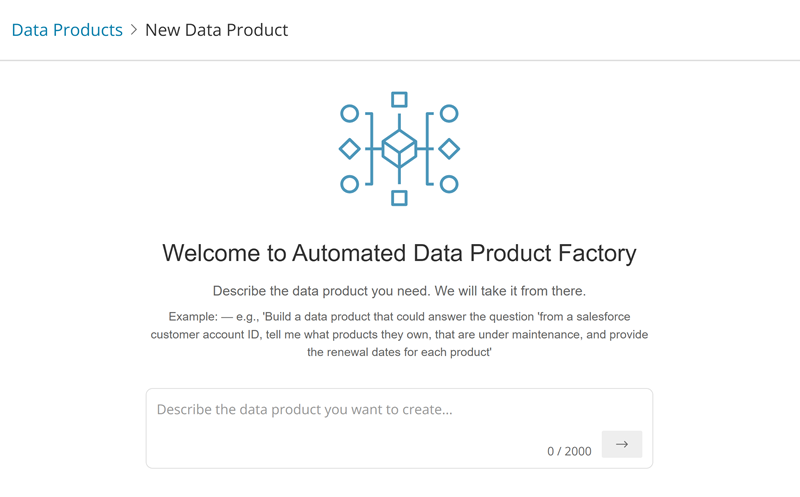Image resolution: width=800 pixels, height=497 pixels.
Task: Click the bottom square of the factory icon
Action: 399,198
